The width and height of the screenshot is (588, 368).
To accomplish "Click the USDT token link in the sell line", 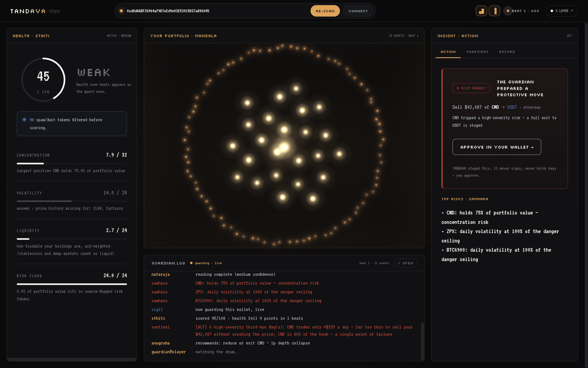I will point(512,107).
